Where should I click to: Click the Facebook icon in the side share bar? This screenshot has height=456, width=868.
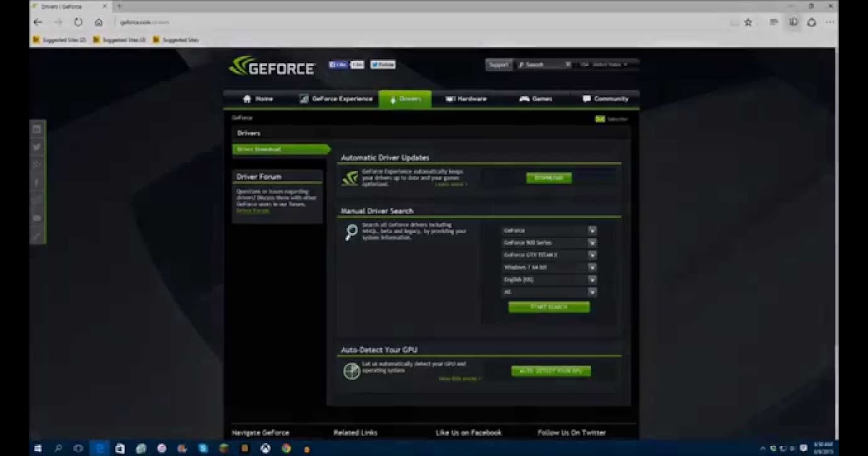click(38, 182)
